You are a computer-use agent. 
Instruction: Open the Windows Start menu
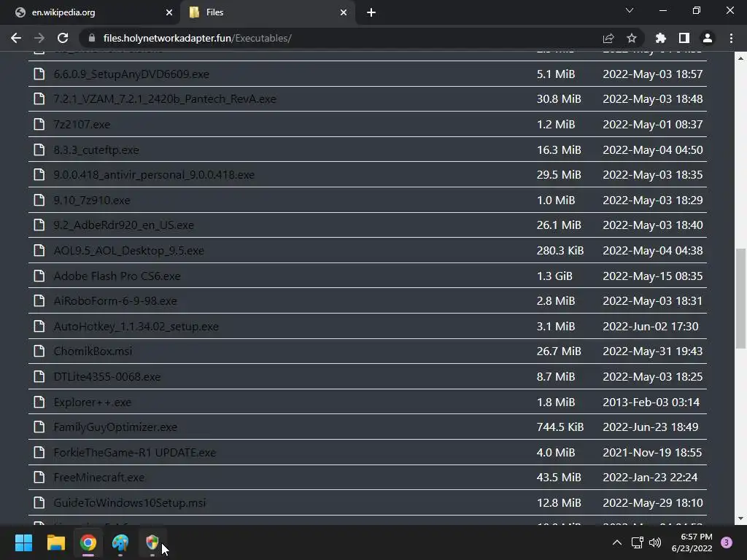point(23,542)
